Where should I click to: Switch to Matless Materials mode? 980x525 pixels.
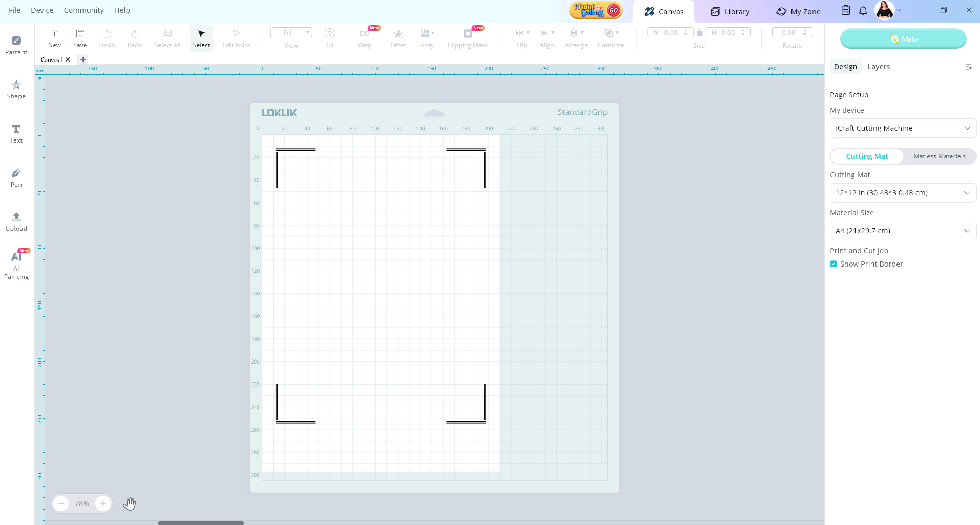939,156
